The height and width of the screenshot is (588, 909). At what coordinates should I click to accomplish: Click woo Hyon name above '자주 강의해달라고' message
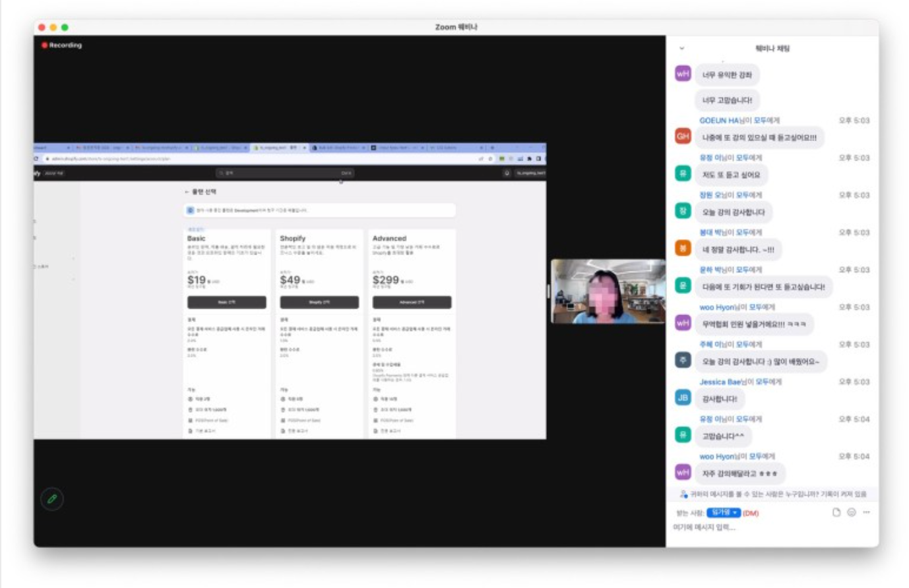(716, 456)
